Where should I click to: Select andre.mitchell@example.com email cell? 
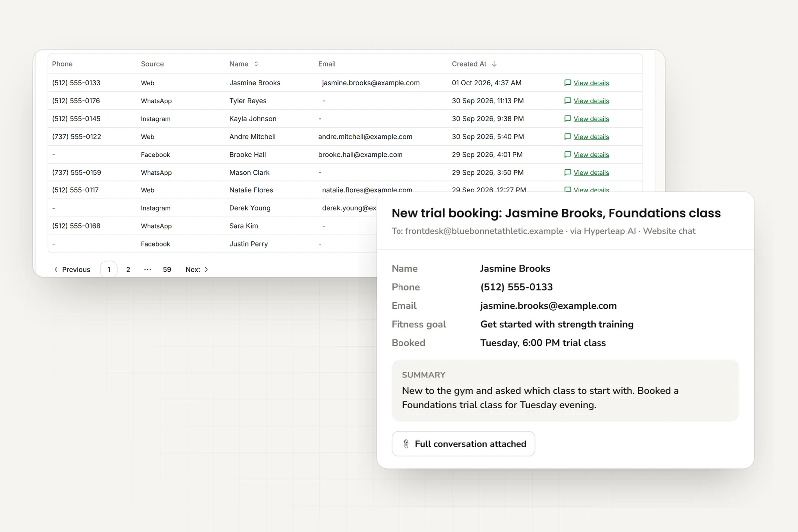[x=366, y=137]
